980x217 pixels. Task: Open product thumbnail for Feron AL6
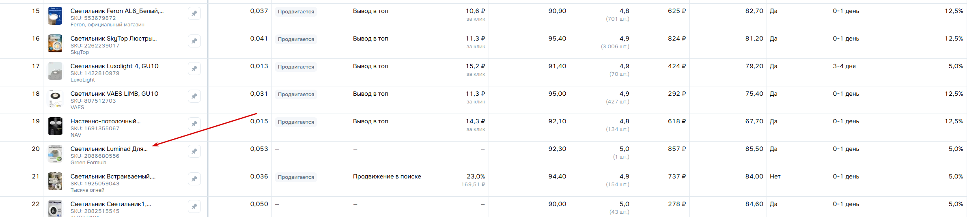tap(55, 16)
